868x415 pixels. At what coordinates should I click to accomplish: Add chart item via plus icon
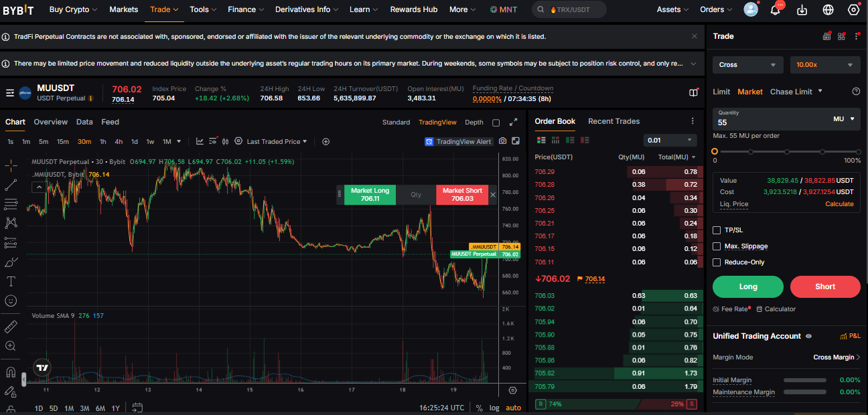[x=326, y=141]
